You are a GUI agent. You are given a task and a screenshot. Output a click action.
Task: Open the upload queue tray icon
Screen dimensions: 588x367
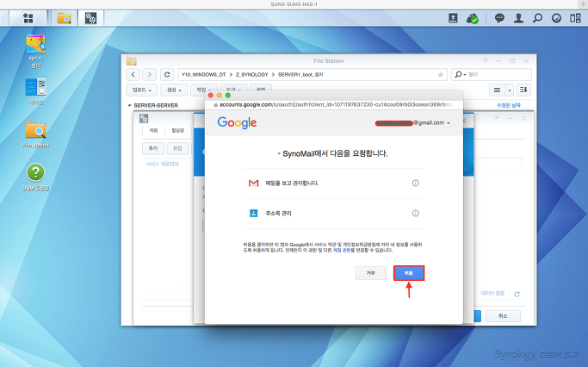pyautogui.click(x=453, y=18)
